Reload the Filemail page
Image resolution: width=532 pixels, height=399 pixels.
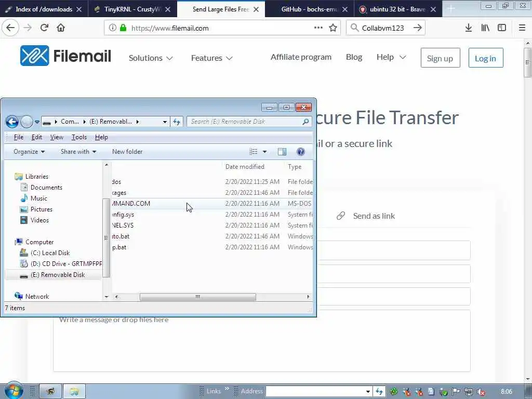44,28
